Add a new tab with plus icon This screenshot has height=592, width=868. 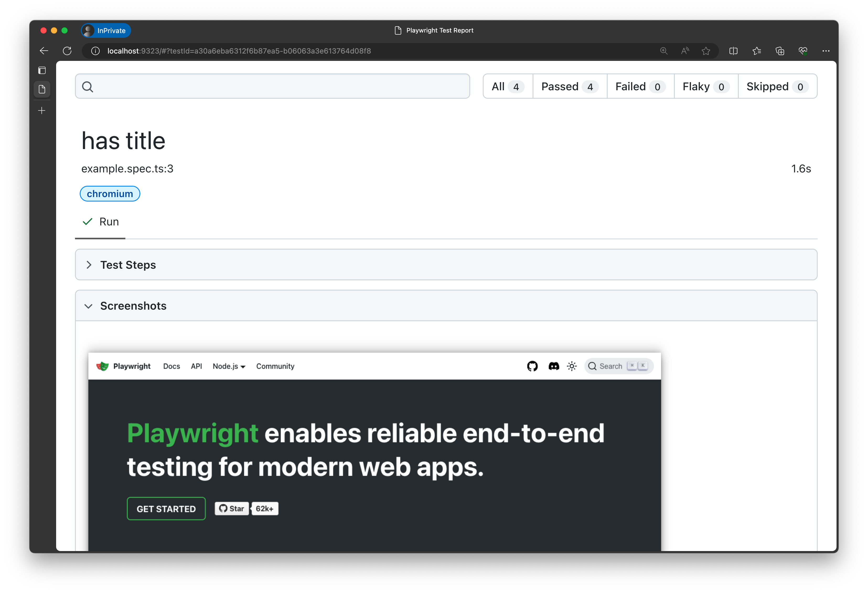(42, 111)
